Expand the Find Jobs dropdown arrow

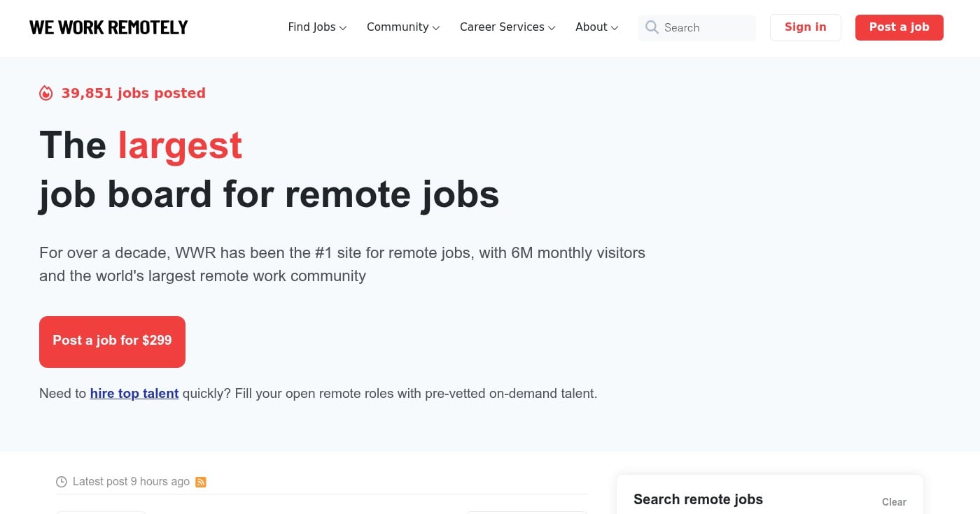[x=343, y=28]
